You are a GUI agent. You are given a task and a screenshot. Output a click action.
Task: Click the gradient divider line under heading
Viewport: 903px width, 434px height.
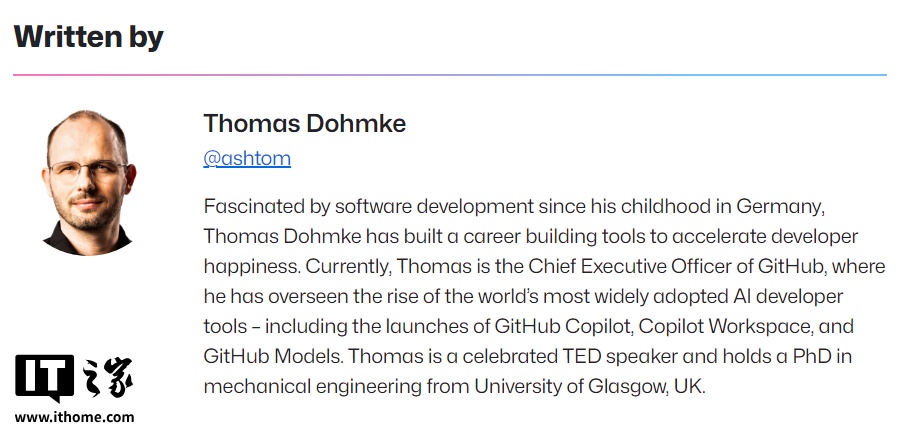pos(450,75)
